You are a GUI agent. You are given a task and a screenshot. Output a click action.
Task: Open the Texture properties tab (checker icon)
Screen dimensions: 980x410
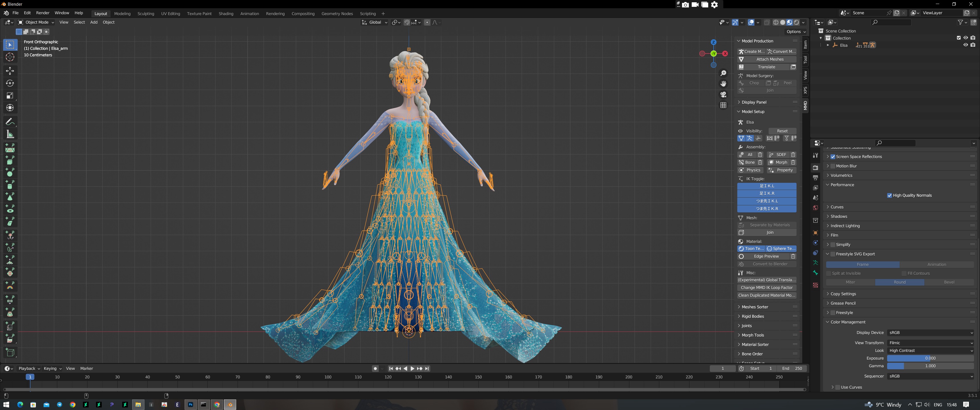click(815, 285)
